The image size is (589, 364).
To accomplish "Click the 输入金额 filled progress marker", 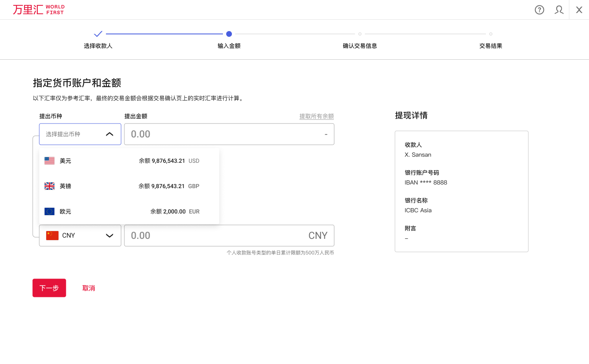I will 229,34.
